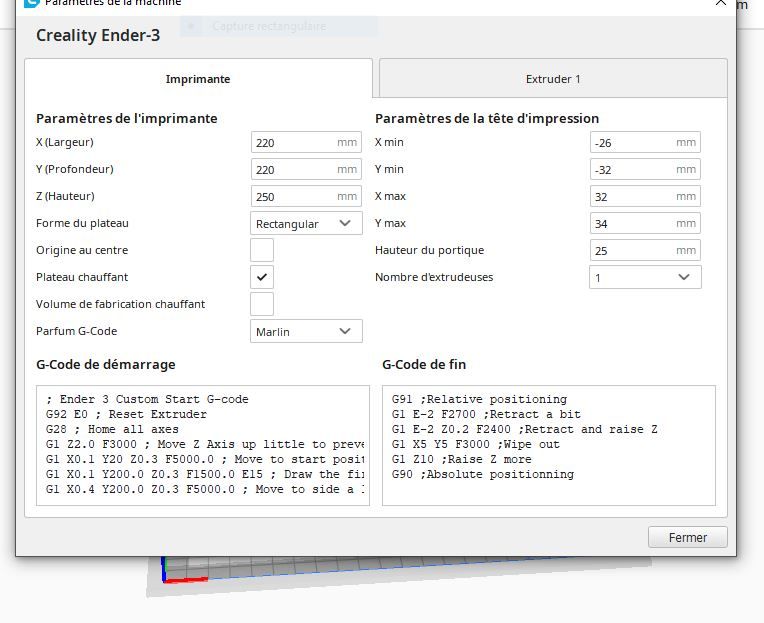764x623 pixels.
Task: Open the Parfum G-Code dropdown
Action: coord(306,331)
